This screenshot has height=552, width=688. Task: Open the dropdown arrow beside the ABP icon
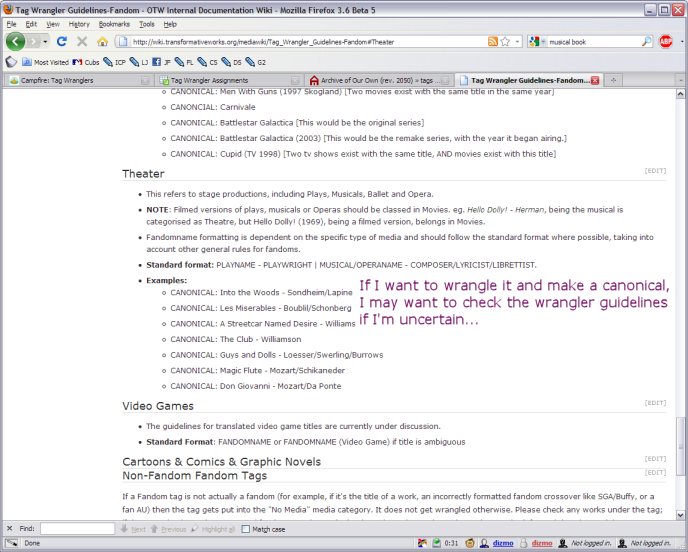(681, 42)
